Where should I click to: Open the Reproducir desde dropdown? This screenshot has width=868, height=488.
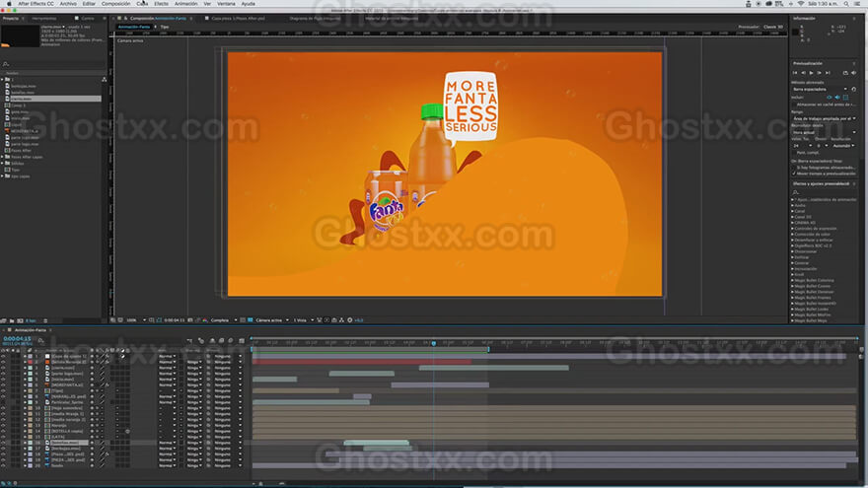pos(825,132)
